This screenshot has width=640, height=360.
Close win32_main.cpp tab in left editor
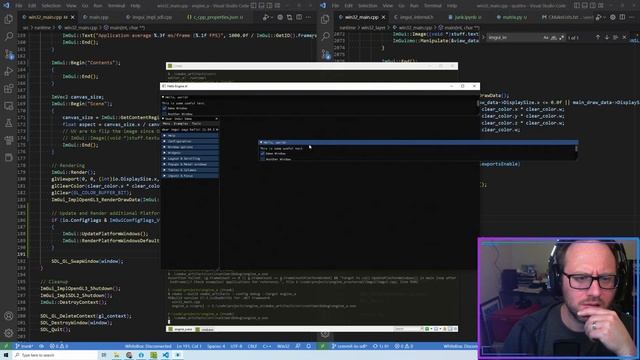(x=73, y=17)
